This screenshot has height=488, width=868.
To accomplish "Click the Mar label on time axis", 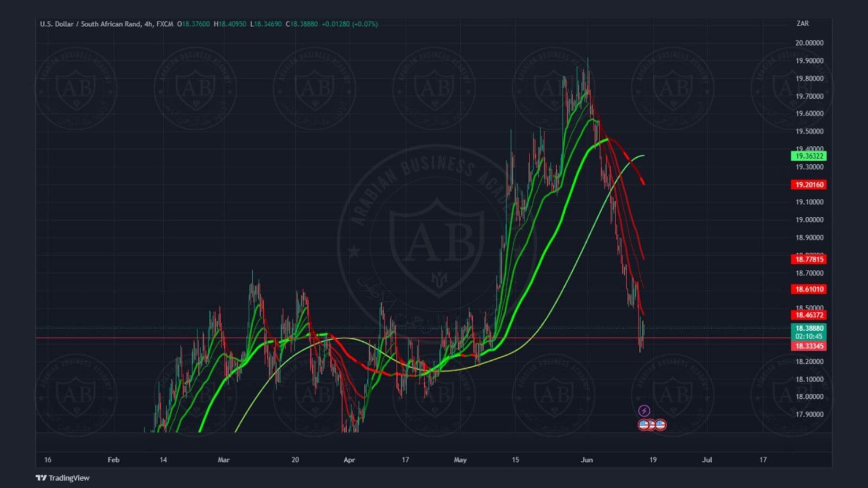I will coord(223,460).
